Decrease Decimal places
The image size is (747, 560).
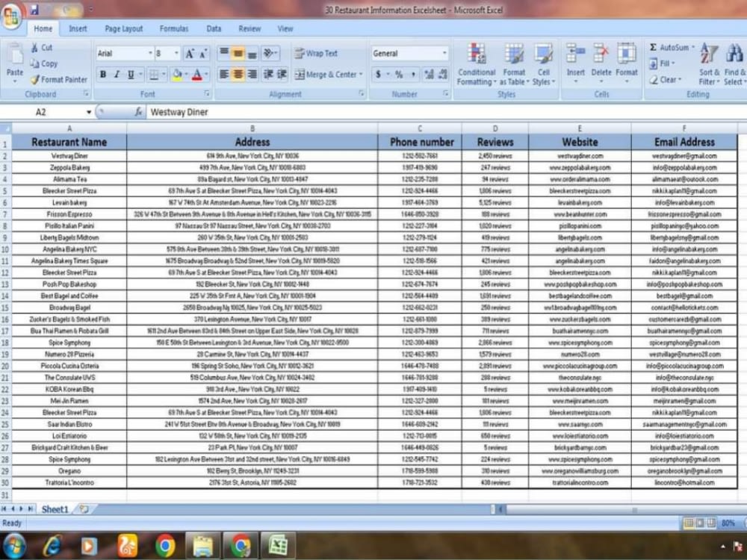point(443,74)
